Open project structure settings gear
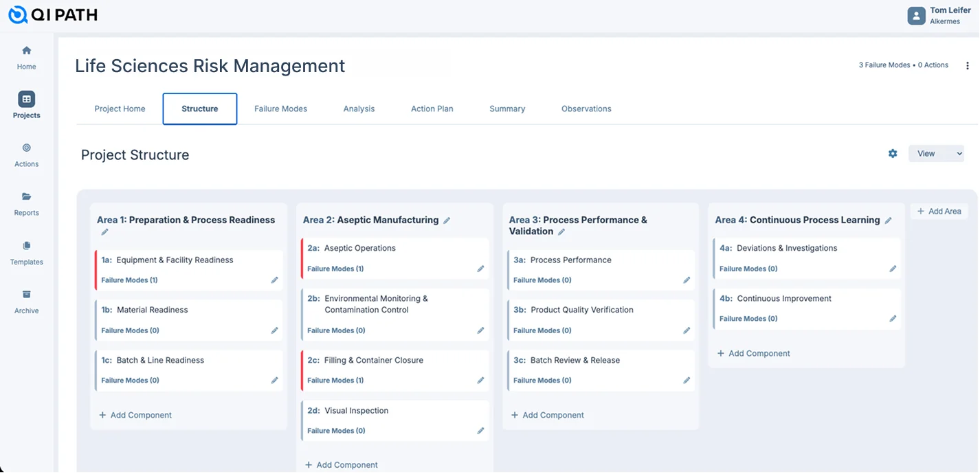The image size is (980, 474). [x=893, y=153]
